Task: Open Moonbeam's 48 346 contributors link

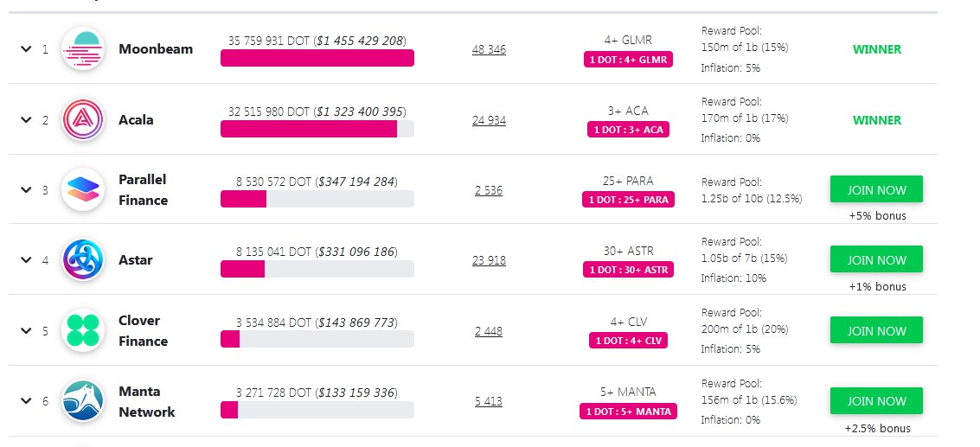Action: coord(489,49)
